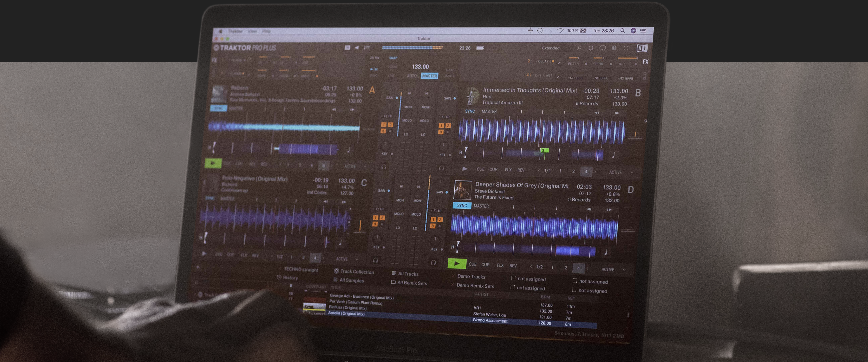Click the speaker icon in header
This screenshot has width=868, height=362.
357,47
